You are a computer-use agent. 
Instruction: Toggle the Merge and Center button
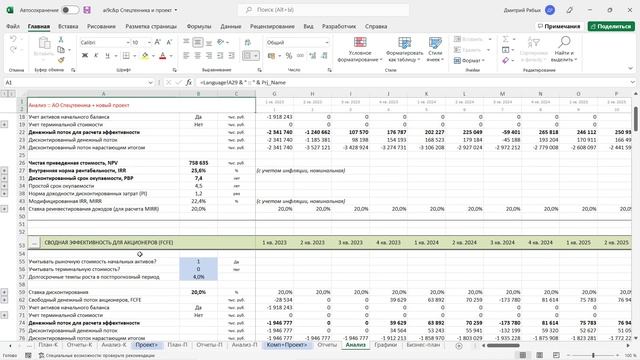pyautogui.click(x=247, y=56)
